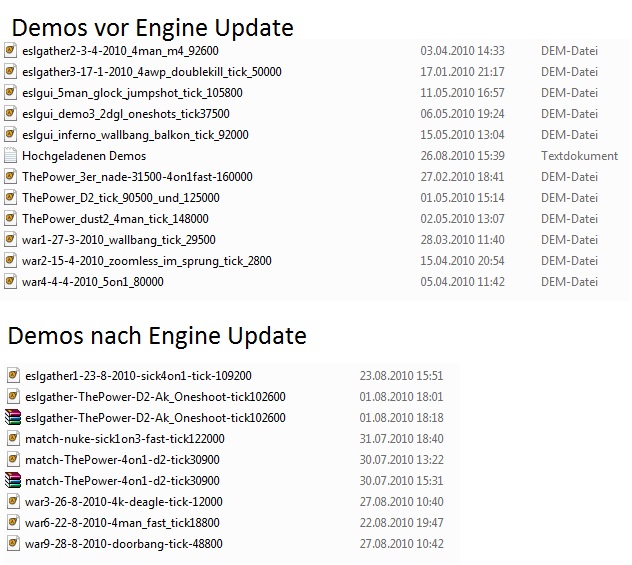Image resolution: width=632 pixels, height=565 pixels.
Task: Click the DEM icon next to war4-4-4-2010_5on1_80000
Action: [10, 281]
